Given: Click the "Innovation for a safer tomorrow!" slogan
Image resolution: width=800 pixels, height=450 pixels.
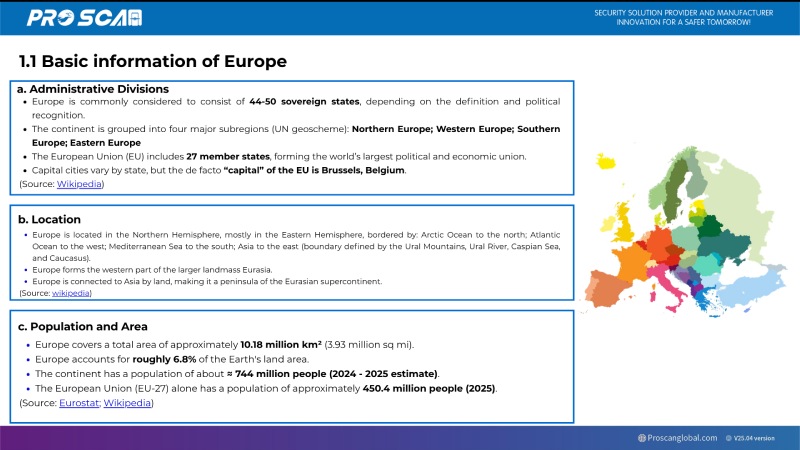Looking at the screenshot, I should 684,22.
